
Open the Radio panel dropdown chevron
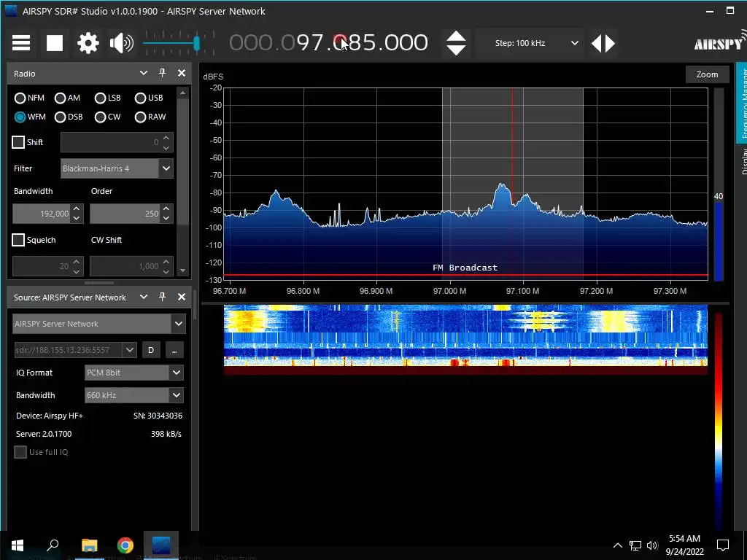point(144,73)
